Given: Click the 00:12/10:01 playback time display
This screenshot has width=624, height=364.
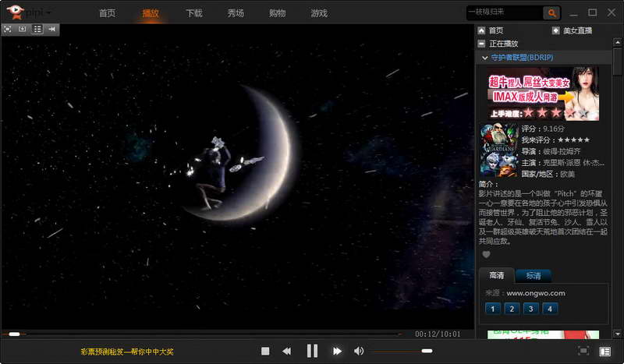Looking at the screenshot, I should point(438,334).
